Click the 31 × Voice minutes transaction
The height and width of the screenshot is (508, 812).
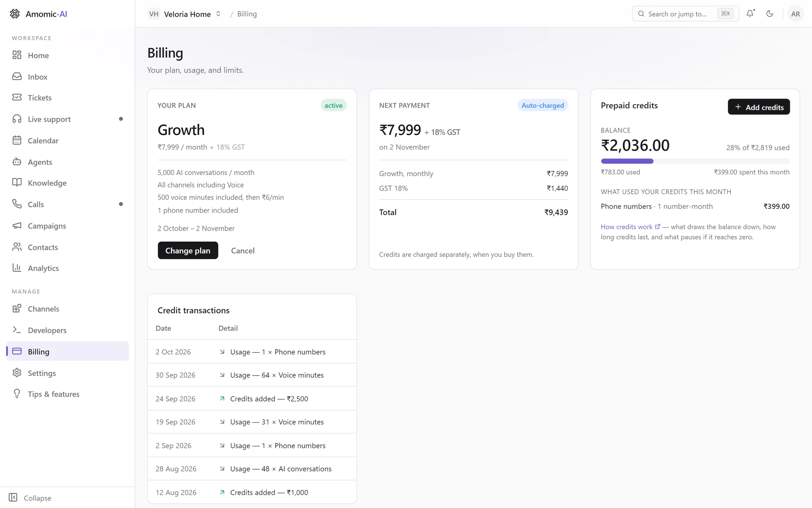[252, 422]
